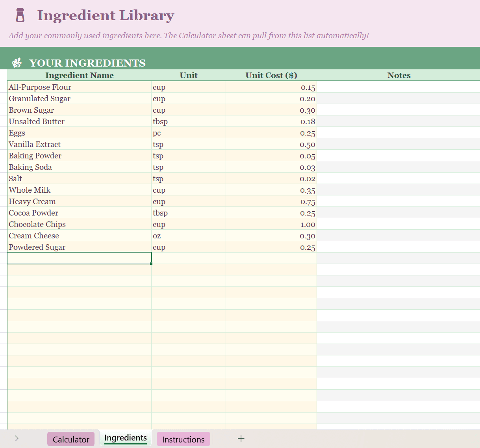Select the Ingredient Name column header
This screenshot has width=480, height=448.
[80, 75]
